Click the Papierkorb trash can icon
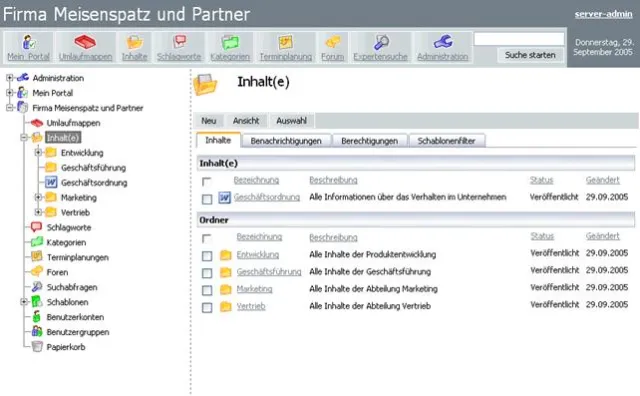Screen dimensions: 640x396 [37, 346]
